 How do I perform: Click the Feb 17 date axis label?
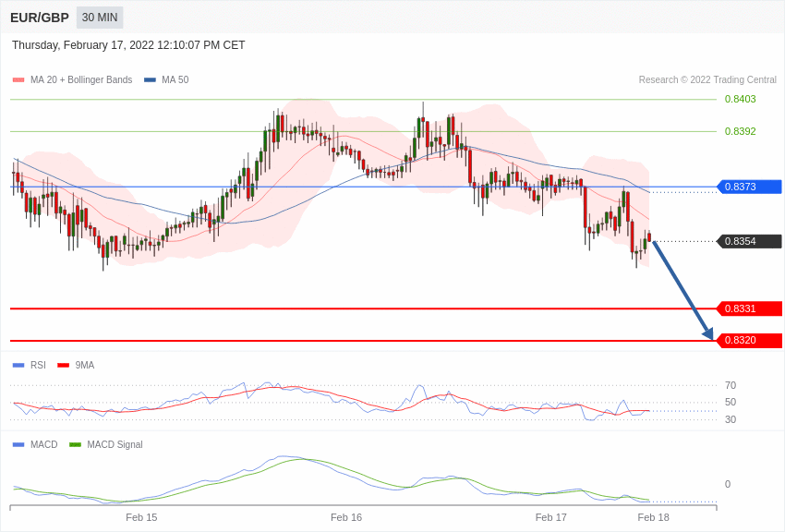[550, 517]
